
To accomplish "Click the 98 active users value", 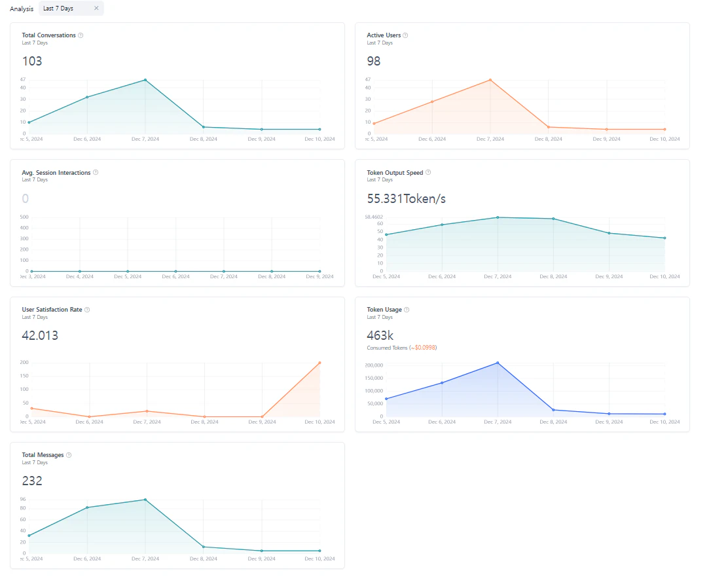I will click(374, 61).
